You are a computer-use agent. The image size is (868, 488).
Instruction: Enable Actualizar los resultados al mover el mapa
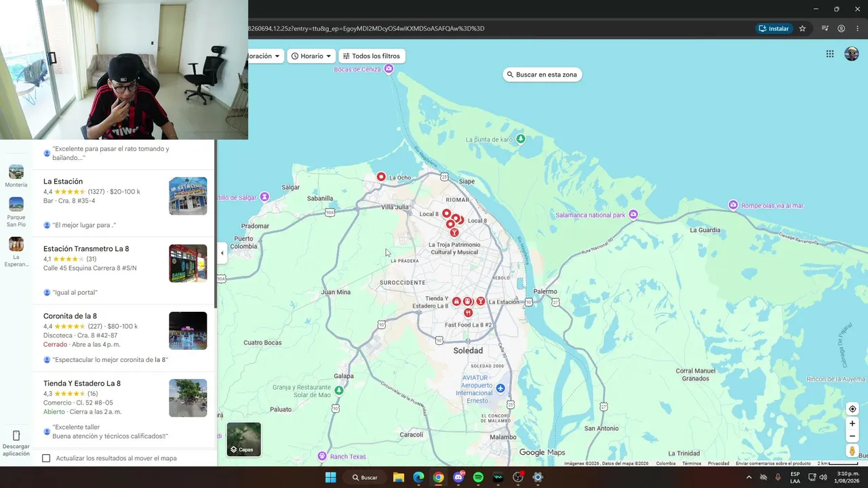(x=46, y=458)
